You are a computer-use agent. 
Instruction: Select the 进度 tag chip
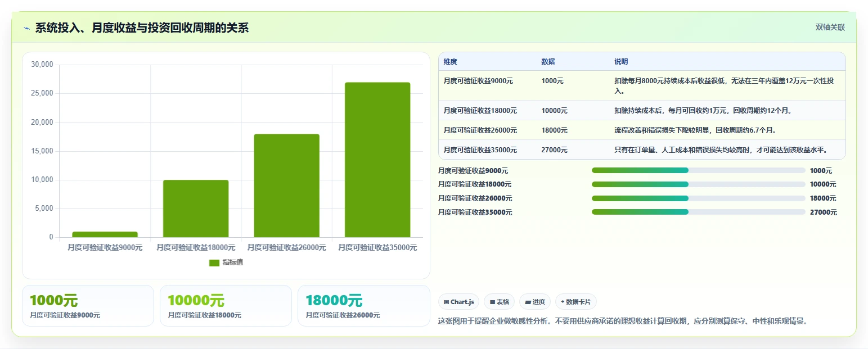click(534, 302)
